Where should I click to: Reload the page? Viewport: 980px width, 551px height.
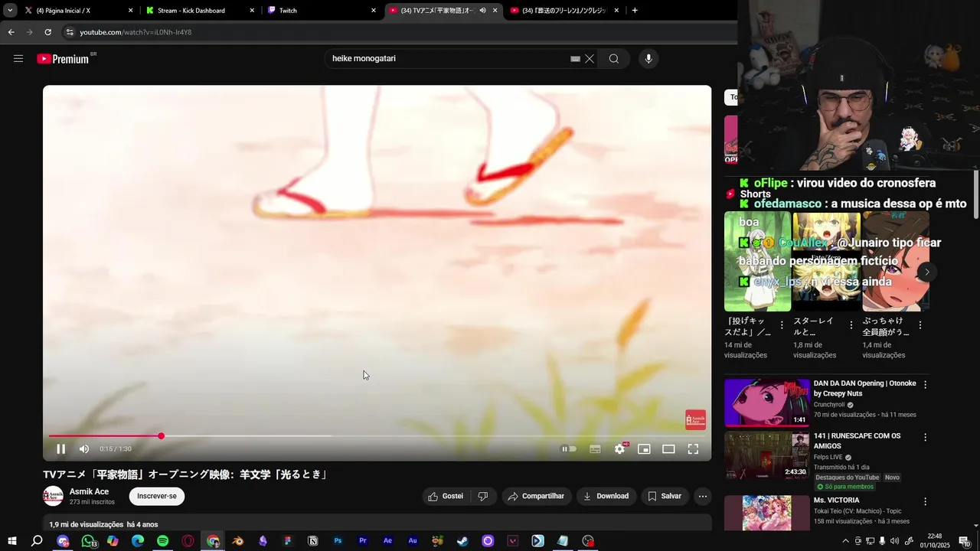47,32
